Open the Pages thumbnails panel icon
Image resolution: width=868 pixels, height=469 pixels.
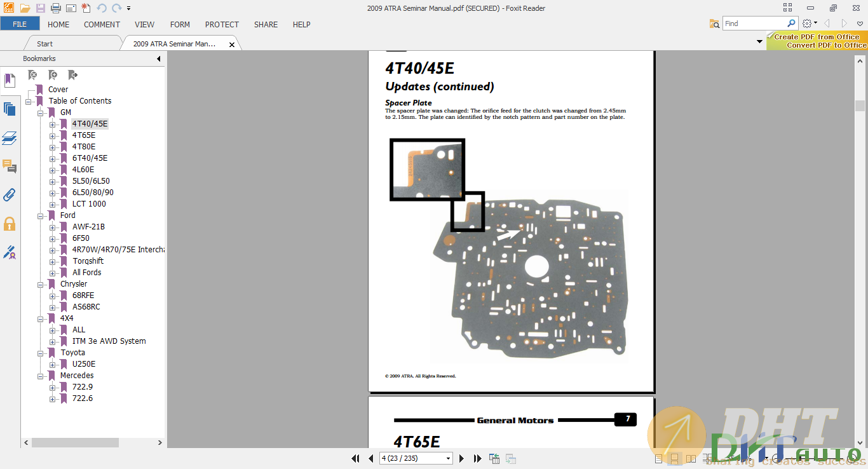pos(10,109)
